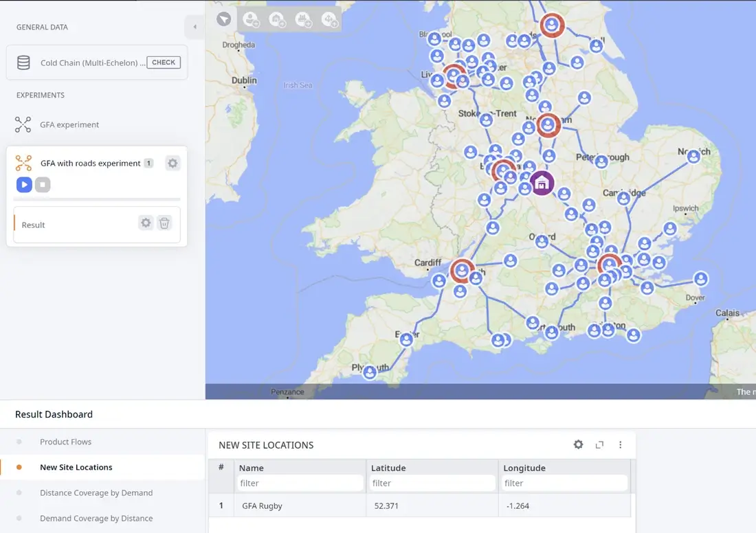
Task: Open New Site Locations more options menu
Action: coord(620,445)
